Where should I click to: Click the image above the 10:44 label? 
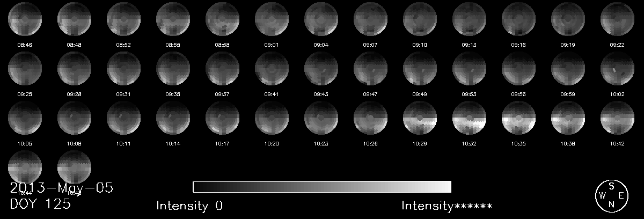pos(25,167)
